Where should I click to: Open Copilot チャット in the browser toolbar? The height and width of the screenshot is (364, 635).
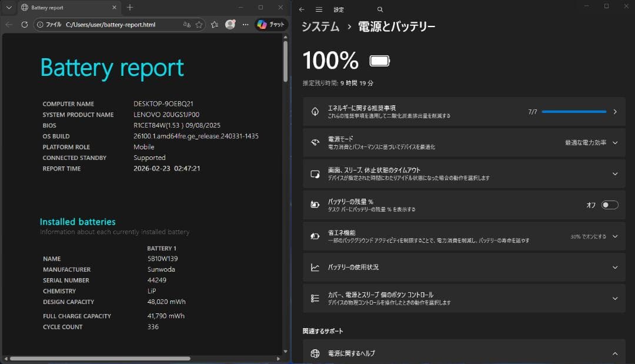[x=270, y=25]
